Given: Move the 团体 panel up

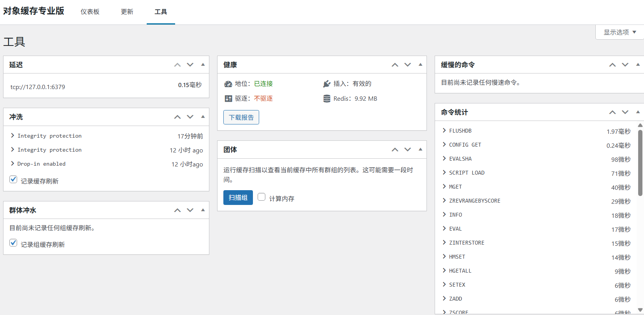Looking at the screenshot, I should pos(395,150).
